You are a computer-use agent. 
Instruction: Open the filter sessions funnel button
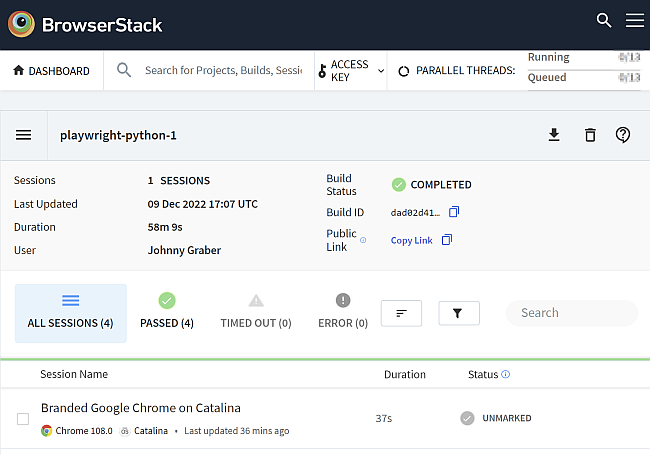point(459,313)
